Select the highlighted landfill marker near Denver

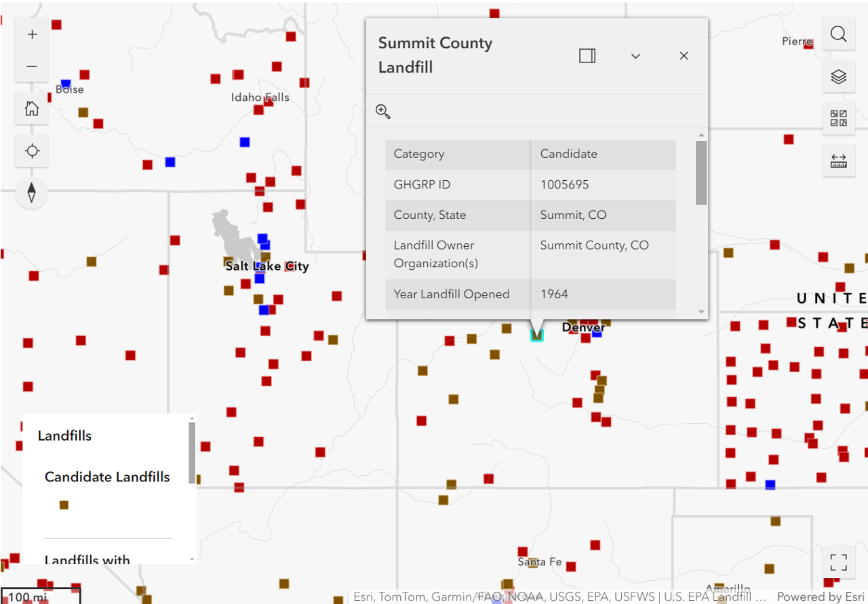point(536,334)
